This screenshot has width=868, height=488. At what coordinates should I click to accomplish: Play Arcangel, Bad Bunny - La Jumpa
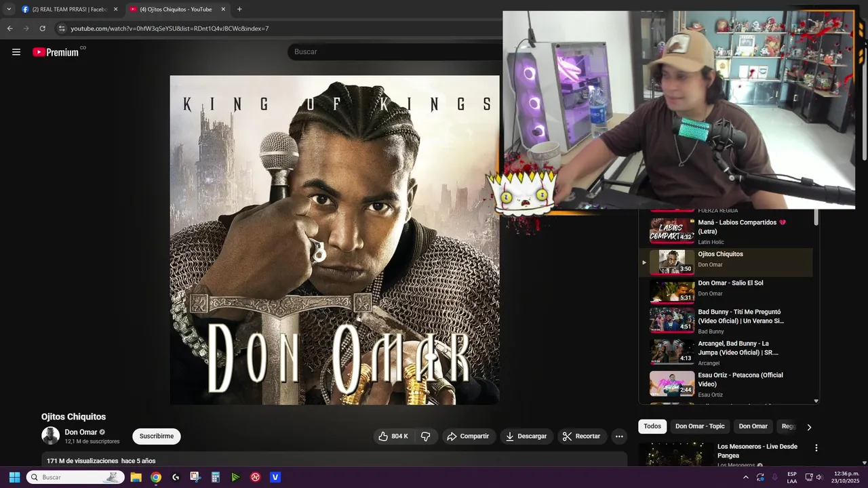coord(726,352)
